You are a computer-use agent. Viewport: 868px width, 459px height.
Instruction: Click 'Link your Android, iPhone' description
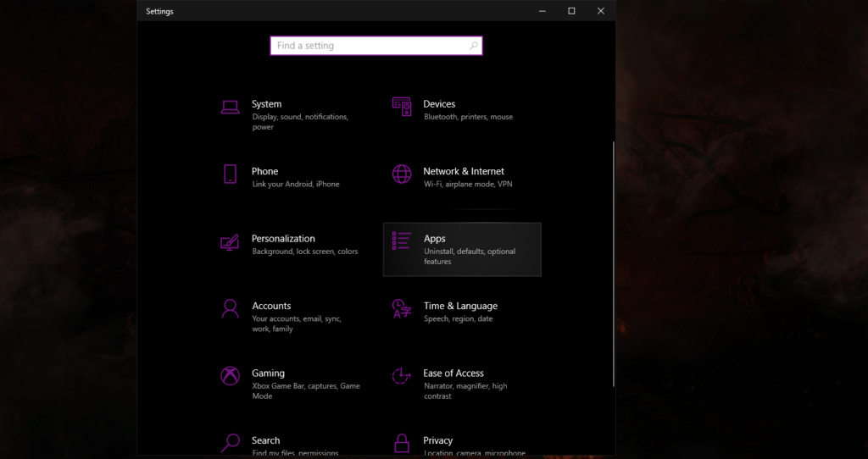(296, 184)
